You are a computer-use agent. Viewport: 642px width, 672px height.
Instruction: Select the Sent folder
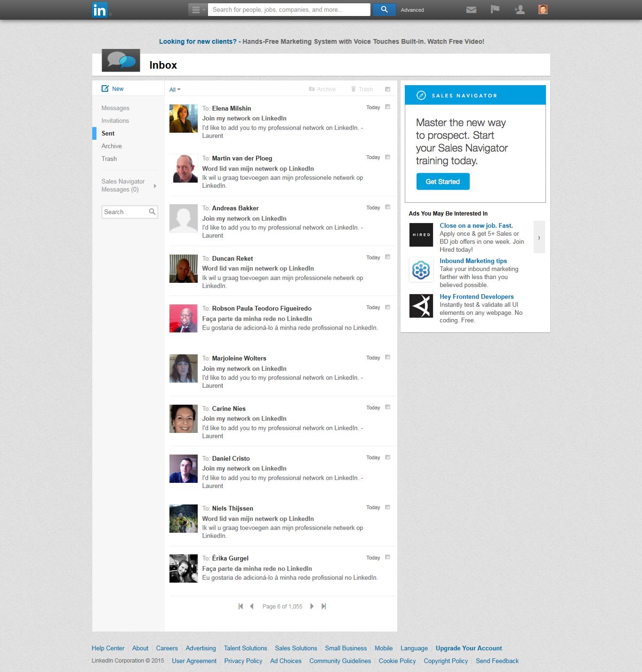click(x=108, y=134)
